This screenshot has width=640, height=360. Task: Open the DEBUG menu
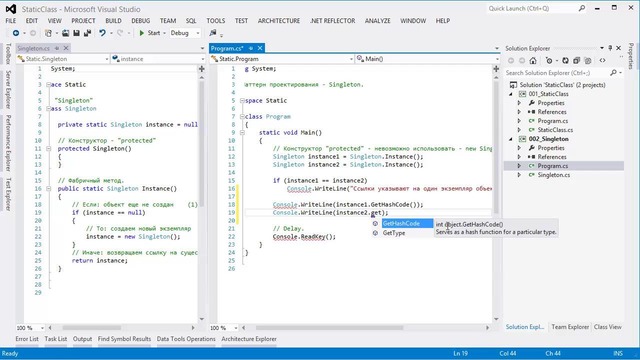tap(140, 21)
